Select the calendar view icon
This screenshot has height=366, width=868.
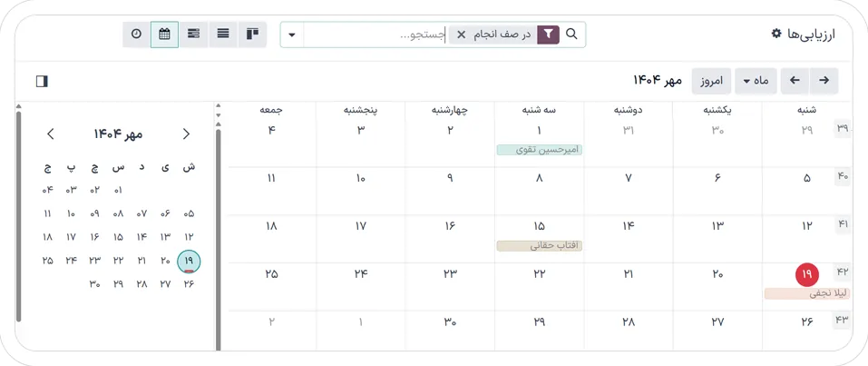click(164, 35)
